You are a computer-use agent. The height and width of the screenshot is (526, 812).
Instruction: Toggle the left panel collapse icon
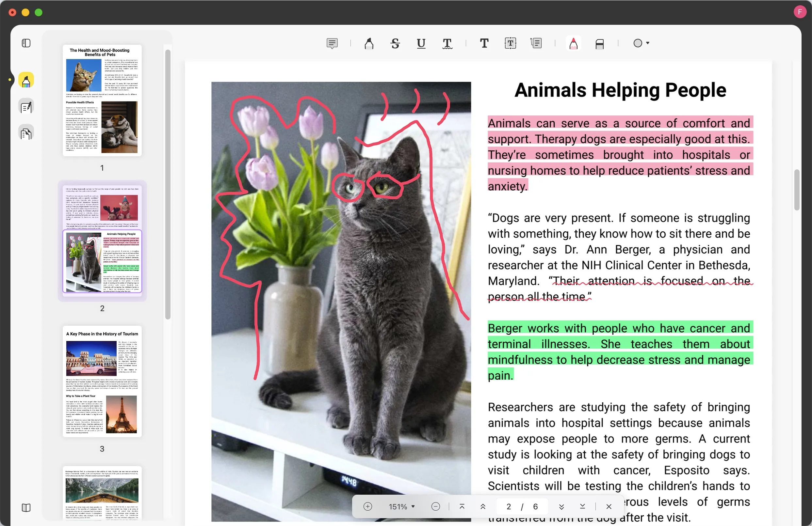26,43
